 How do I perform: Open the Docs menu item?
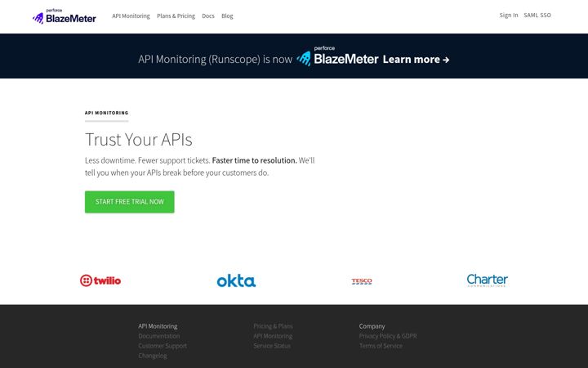pos(208,16)
